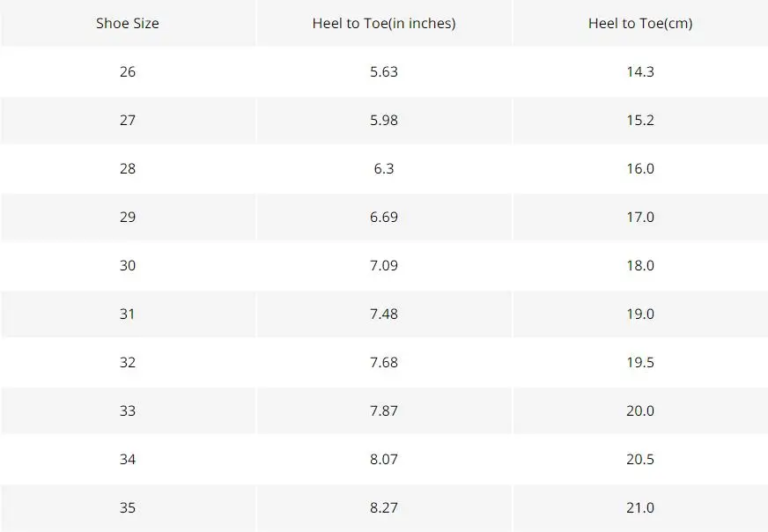The height and width of the screenshot is (532, 768).
Task: Click the 19.5 cm value
Action: [x=640, y=363]
